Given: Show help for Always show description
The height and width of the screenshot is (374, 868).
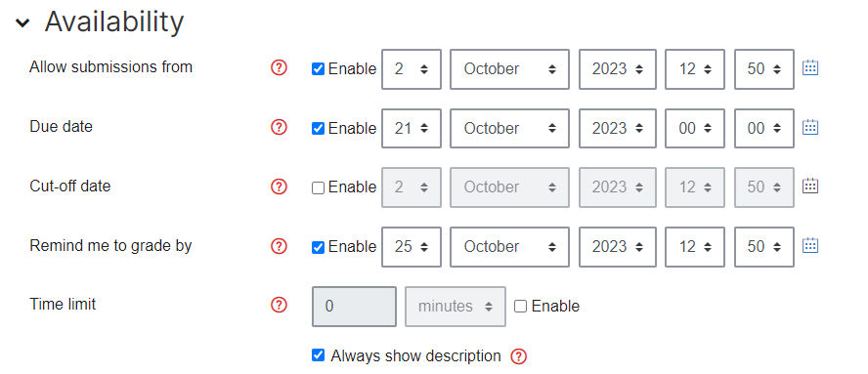Looking at the screenshot, I should click(519, 356).
